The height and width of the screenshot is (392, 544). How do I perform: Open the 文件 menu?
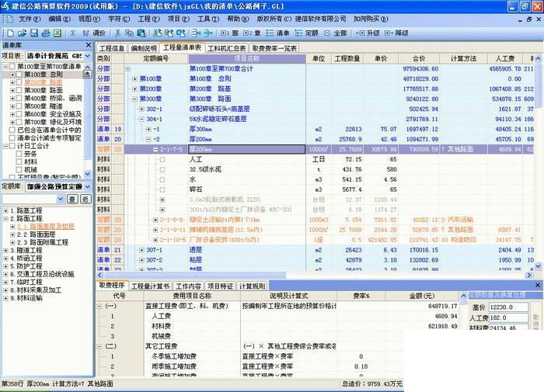coord(30,19)
